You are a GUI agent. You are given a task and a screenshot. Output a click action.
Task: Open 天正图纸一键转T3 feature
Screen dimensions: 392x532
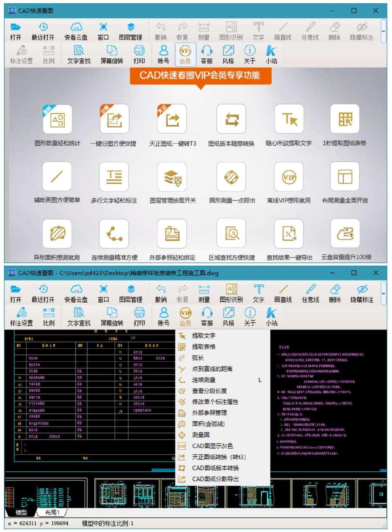[172, 119]
